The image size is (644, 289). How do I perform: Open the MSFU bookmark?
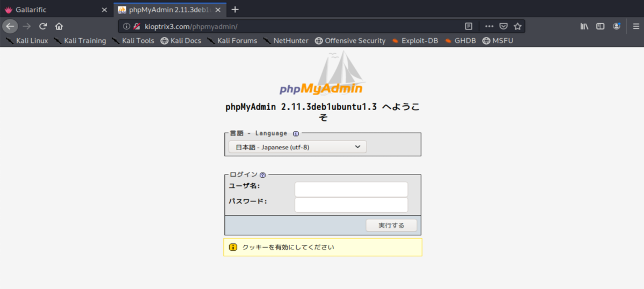(x=497, y=40)
